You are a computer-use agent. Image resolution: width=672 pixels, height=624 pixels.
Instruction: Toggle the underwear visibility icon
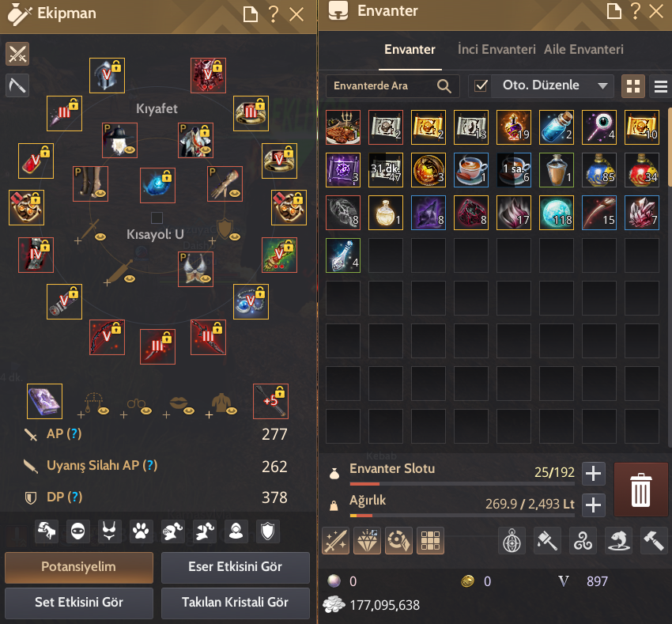[109, 531]
